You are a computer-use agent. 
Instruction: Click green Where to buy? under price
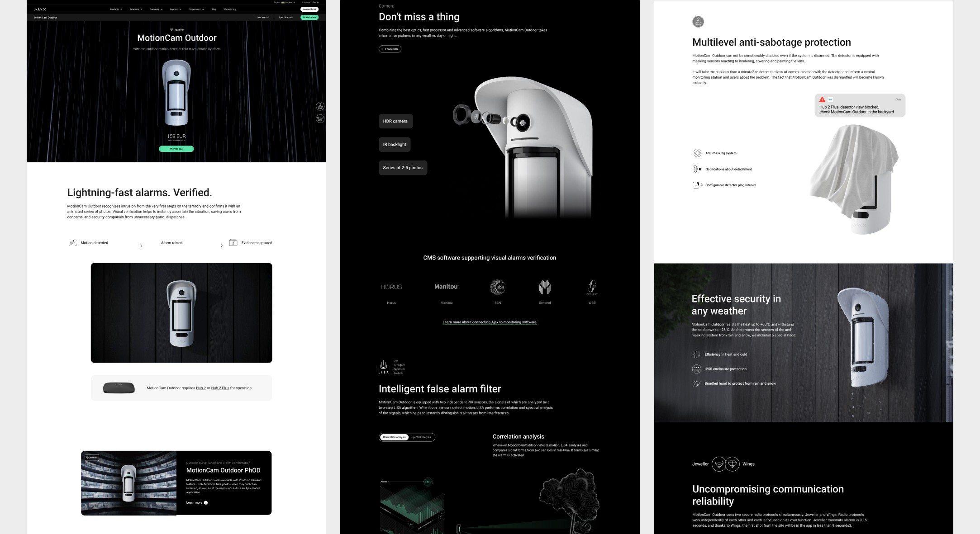tap(176, 149)
